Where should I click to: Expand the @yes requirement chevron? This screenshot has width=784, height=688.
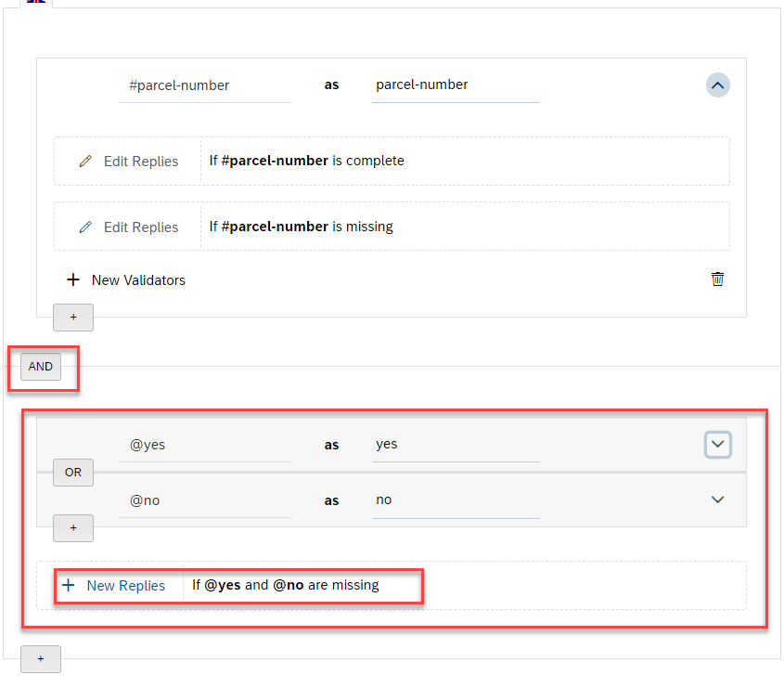pyautogui.click(x=717, y=445)
